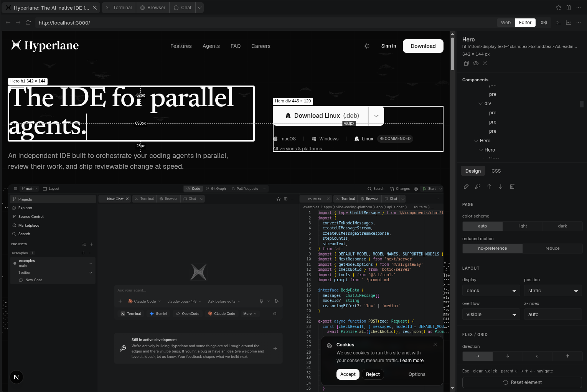Switch to the Terminal tab in top bar
587x392 pixels.
[x=119, y=8]
